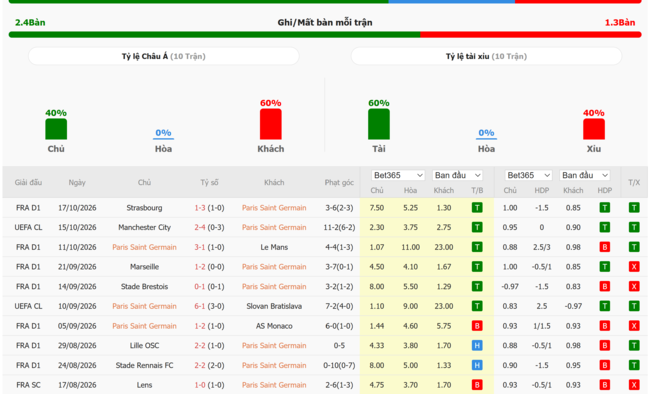The height and width of the screenshot is (394, 650).
Task: Open Paris Saint Germain link in Le Mans row
Action: click(144, 247)
